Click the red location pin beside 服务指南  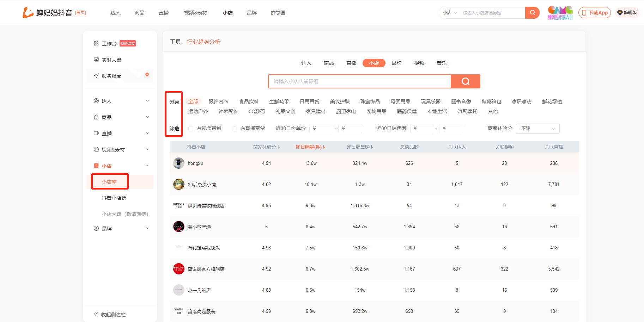pos(147,74)
